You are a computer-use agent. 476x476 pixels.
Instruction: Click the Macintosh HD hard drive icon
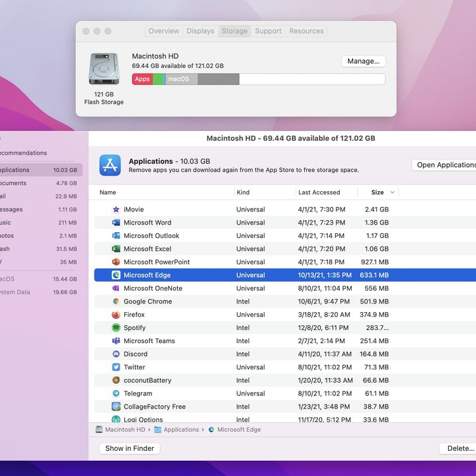pyautogui.click(x=104, y=69)
